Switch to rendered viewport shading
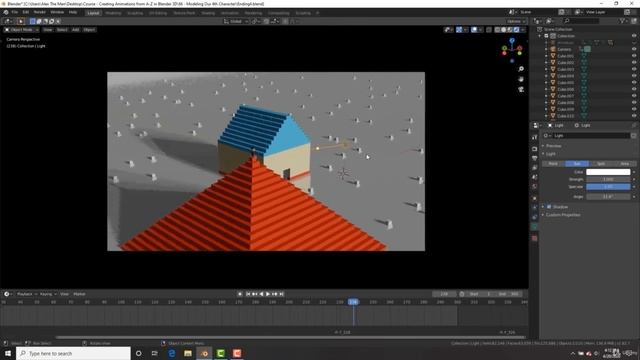 coord(516,30)
